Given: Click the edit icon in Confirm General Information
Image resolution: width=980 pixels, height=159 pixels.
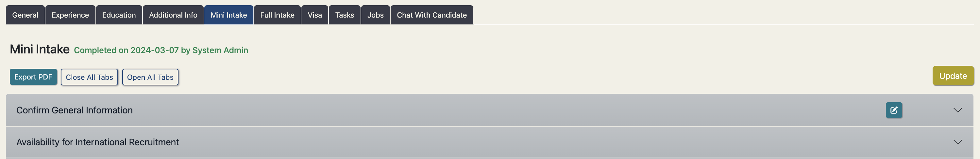Looking at the screenshot, I should tap(894, 110).
